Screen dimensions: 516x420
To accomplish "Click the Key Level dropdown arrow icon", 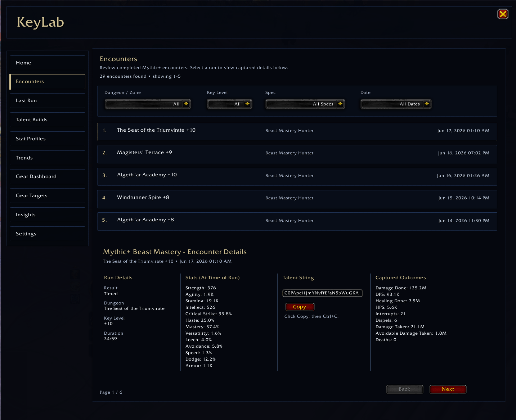I will [247, 104].
